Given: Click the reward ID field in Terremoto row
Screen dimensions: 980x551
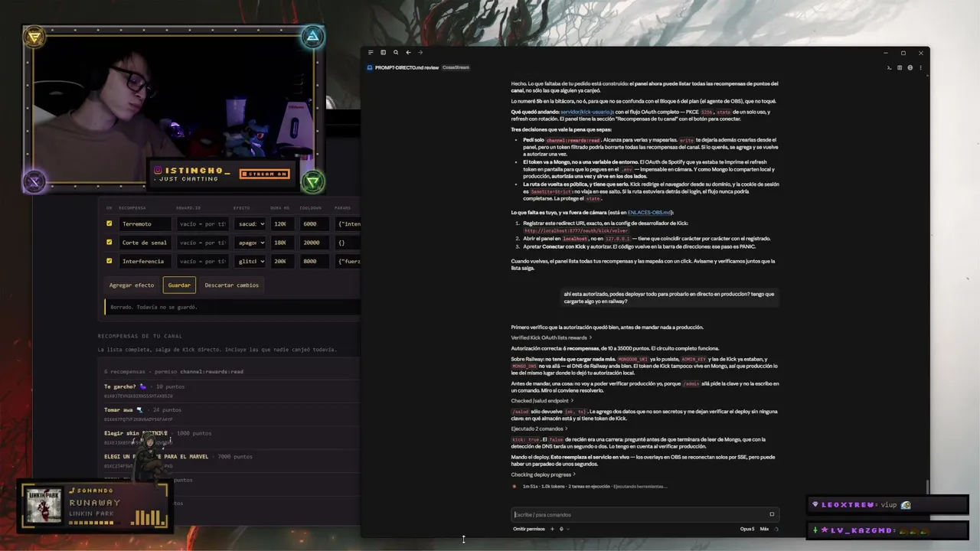Looking at the screenshot, I should [203, 224].
